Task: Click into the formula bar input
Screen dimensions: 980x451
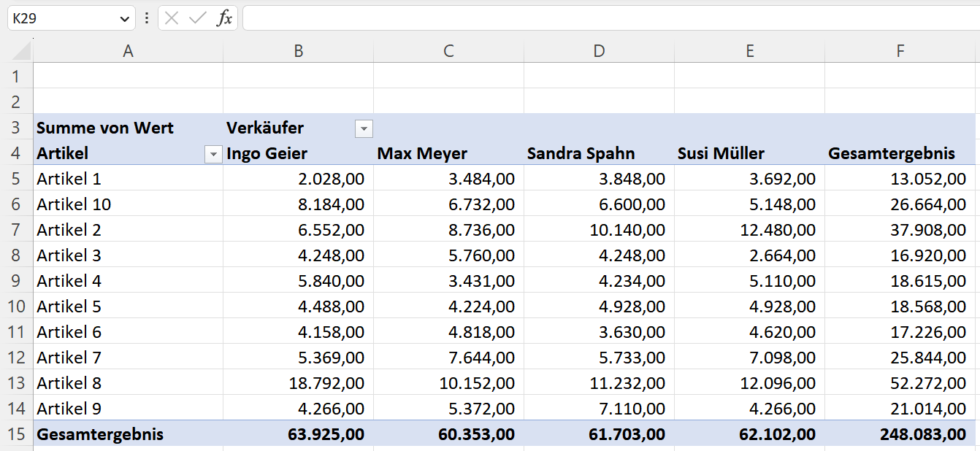Action: point(611,19)
